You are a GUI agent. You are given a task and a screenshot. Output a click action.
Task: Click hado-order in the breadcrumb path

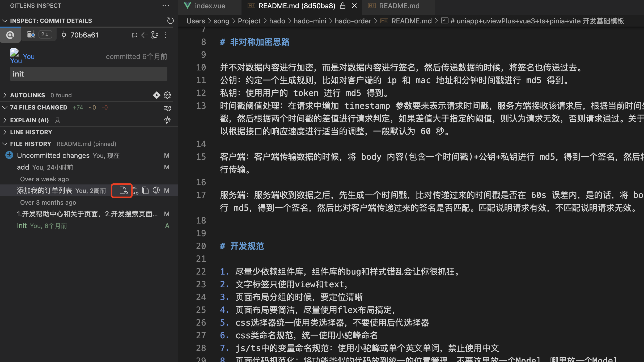(353, 21)
